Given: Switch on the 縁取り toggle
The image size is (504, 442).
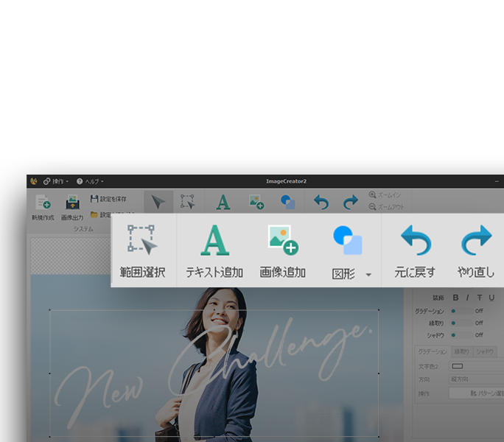Looking at the screenshot, I should [x=461, y=323].
